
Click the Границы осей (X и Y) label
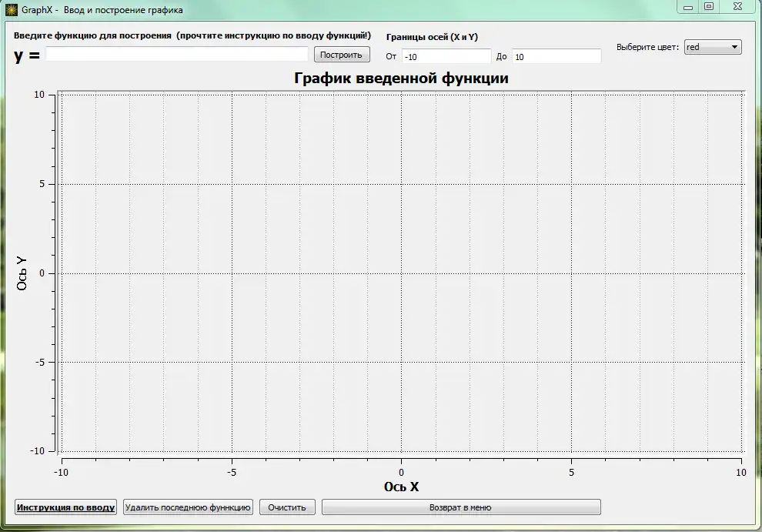432,37
